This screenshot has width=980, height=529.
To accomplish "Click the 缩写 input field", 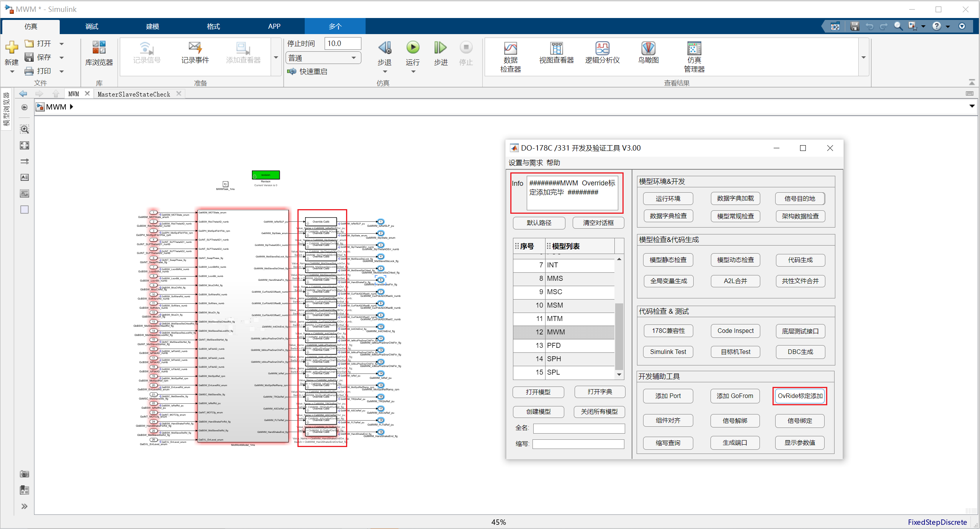I will point(578,444).
